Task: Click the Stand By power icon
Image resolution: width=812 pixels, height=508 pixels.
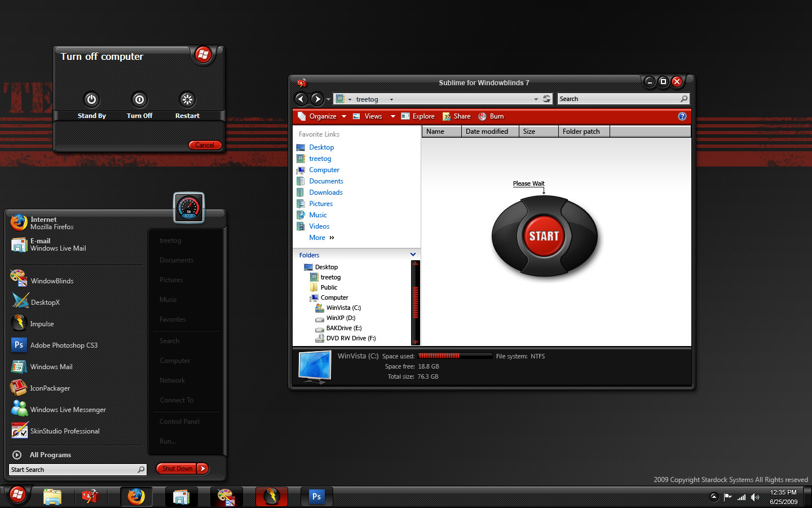Action: pos(91,100)
